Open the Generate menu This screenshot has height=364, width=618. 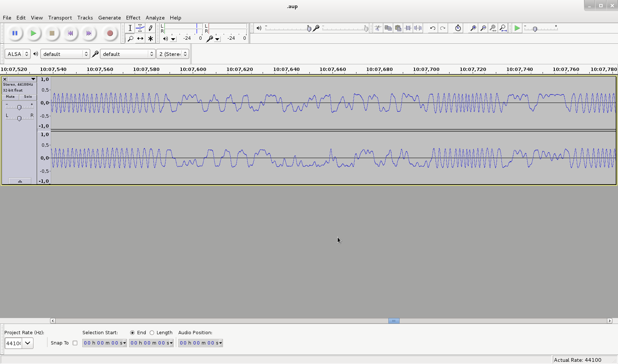[110, 18]
